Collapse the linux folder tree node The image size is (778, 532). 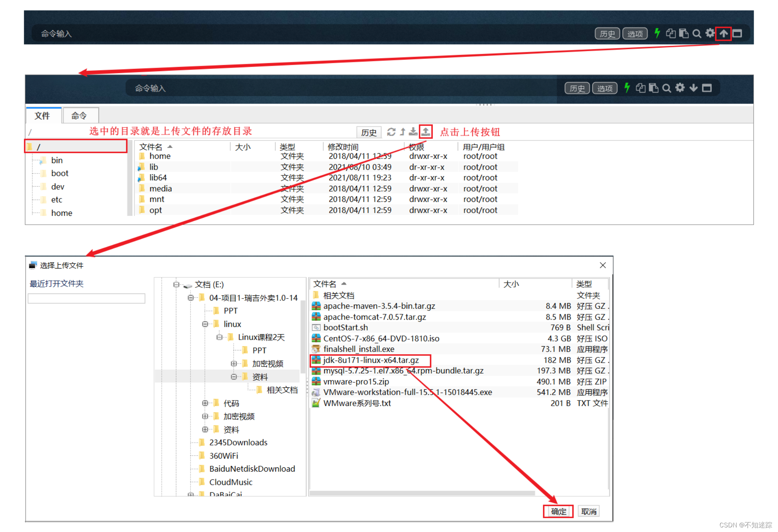205,324
